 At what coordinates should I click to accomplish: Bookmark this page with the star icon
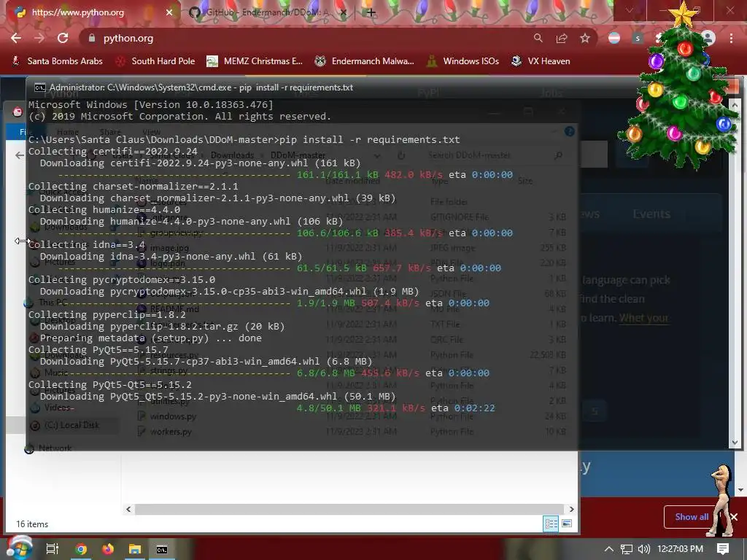click(x=585, y=38)
